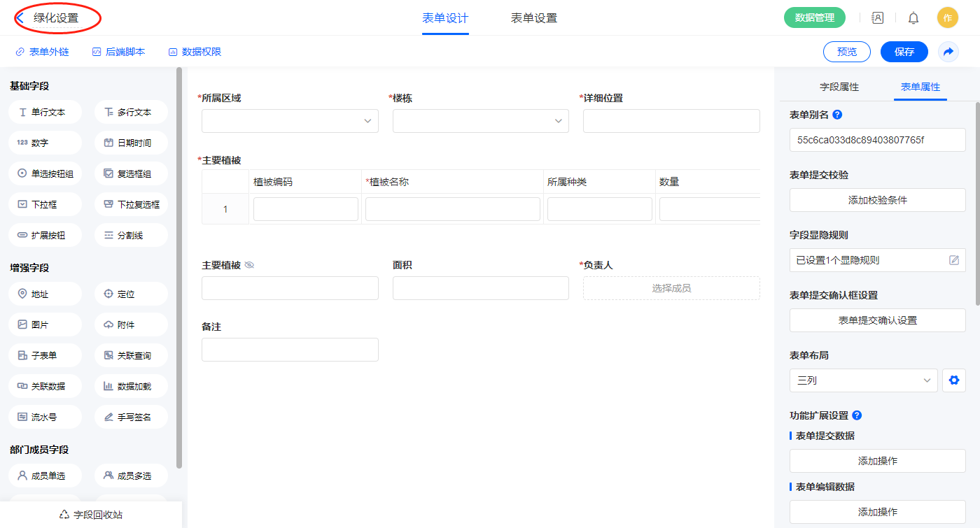Screen dimensions: 980x528
Task: Switch to the 字段属性 tab
Action: [839, 87]
